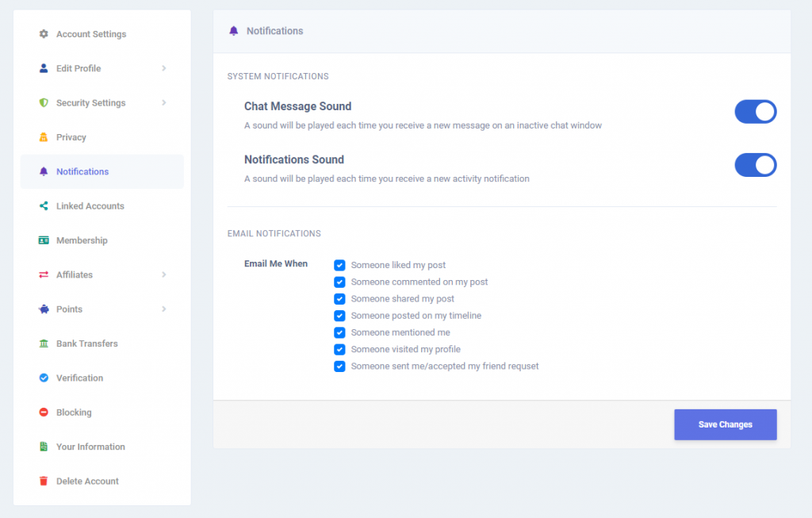The width and height of the screenshot is (812, 518).
Task: Uncheck 'Someone shared my post'
Action: (339, 299)
